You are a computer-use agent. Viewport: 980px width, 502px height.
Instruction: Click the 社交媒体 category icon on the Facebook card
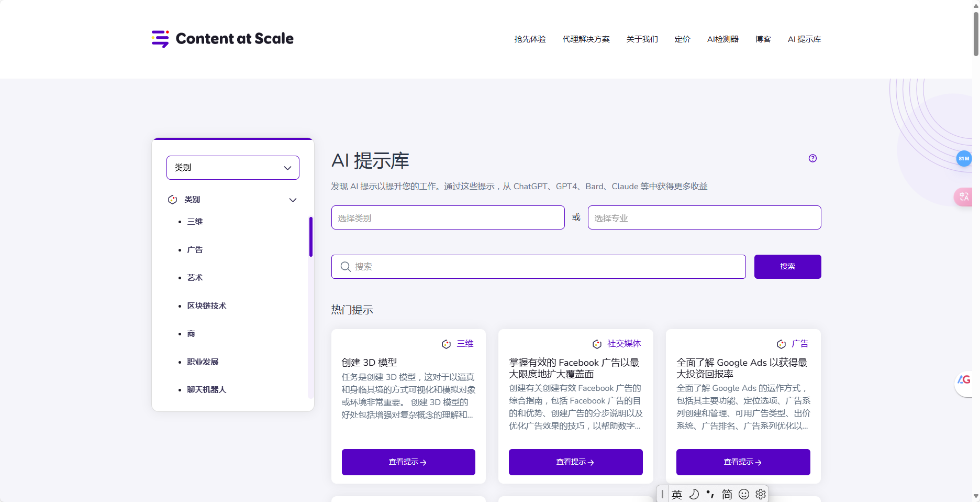point(597,344)
